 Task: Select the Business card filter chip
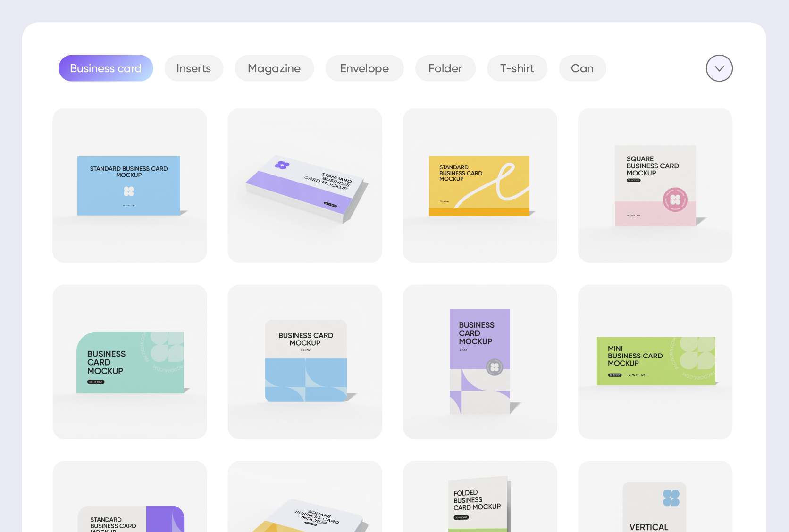(105, 68)
